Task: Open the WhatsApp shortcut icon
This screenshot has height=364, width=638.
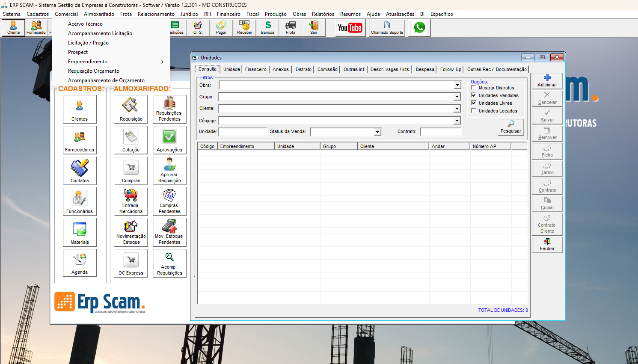Action: pos(419,28)
